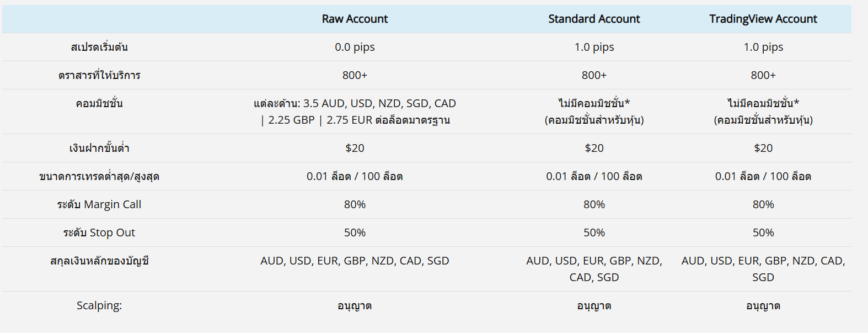The height and width of the screenshot is (333, 868).
Task: Click the ระดับ Stop Out row label
Action: (99, 232)
